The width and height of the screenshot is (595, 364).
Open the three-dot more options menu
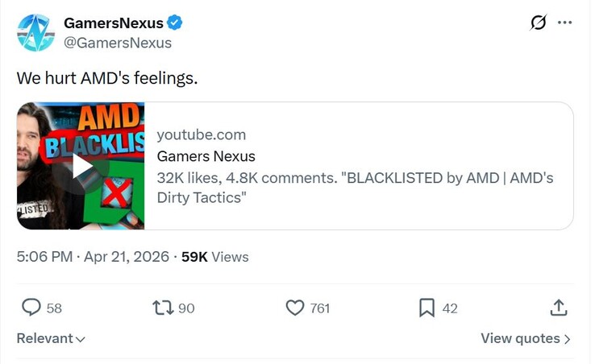pyautogui.click(x=564, y=23)
